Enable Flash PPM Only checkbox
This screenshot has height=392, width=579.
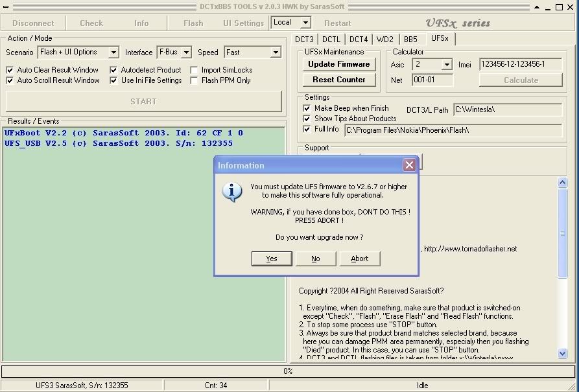click(195, 80)
